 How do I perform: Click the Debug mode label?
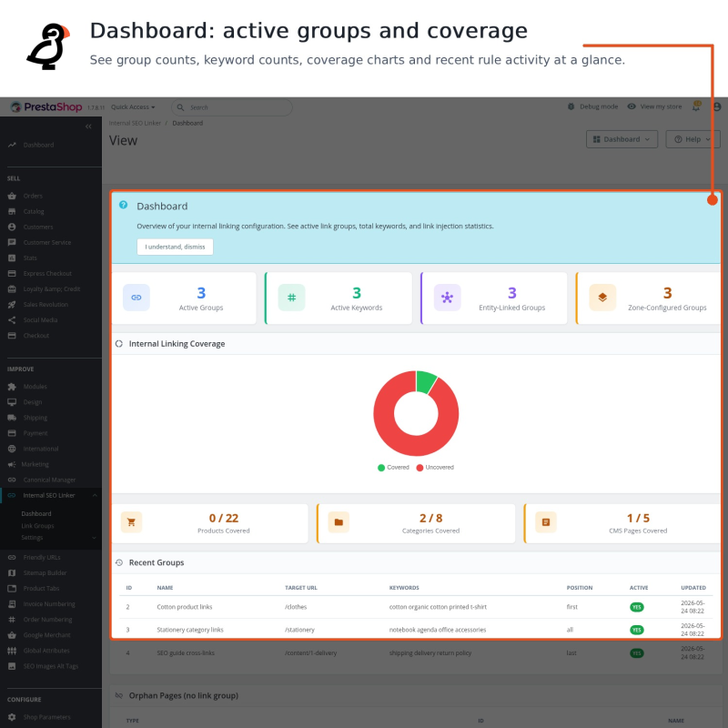coord(599,106)
